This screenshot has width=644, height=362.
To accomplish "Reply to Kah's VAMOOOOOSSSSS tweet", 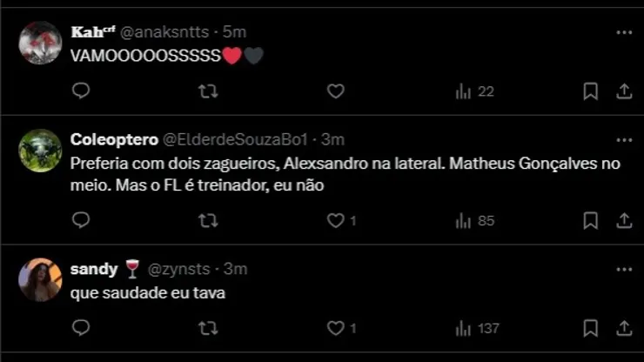I will 81,91.
